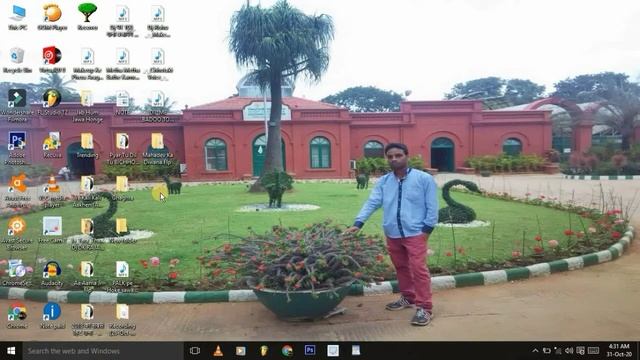Open Adobe Photoshop desktop shortcut

pos(17,148)
